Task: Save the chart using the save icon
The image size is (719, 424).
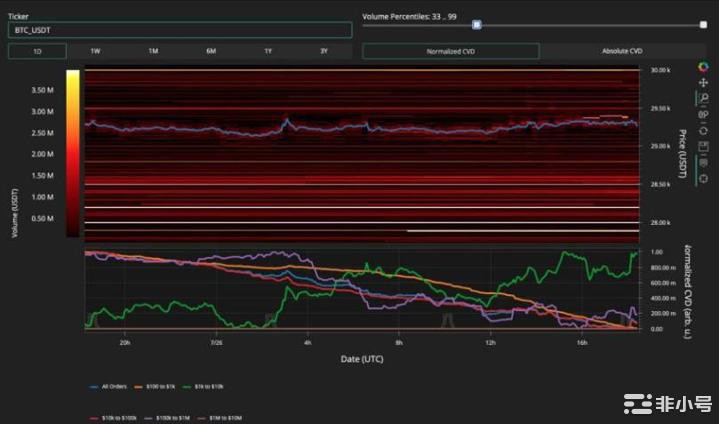Action: click(x=703, y=147)
